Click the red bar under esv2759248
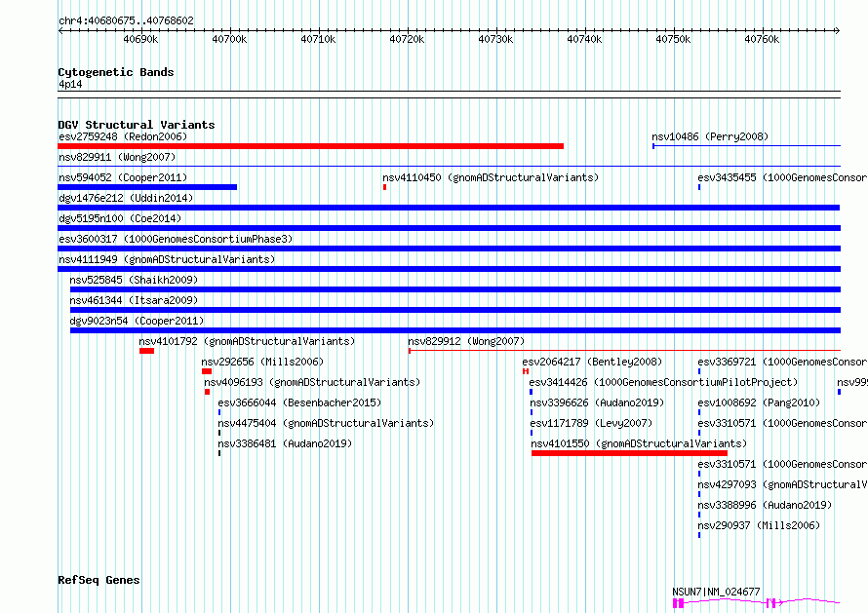Viewport: 868px width, 613px height. 310,146
